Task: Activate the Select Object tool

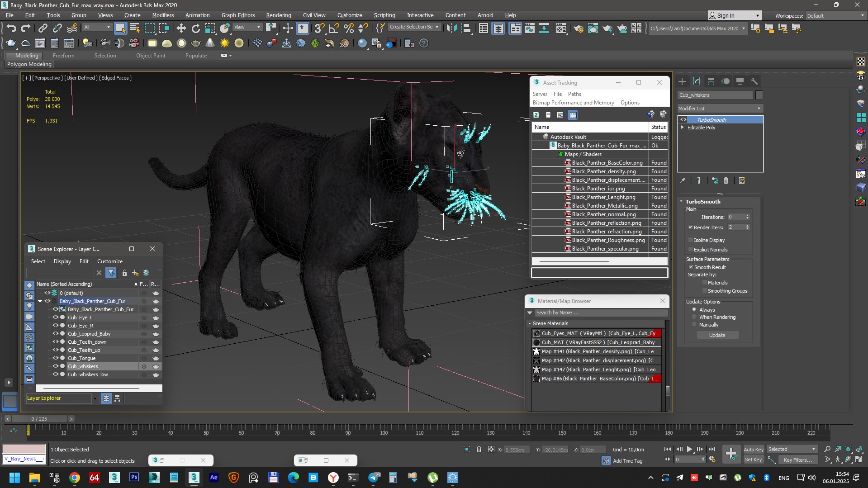Action: [120, 28]
